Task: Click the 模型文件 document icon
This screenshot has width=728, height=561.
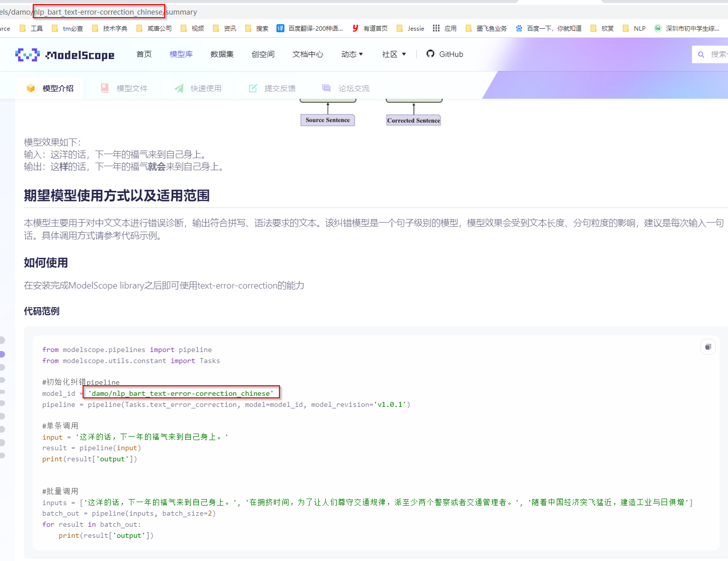Action: point(104,88)
